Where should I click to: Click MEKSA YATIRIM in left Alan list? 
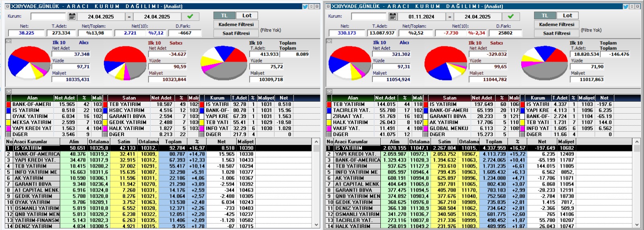[32, 122]
